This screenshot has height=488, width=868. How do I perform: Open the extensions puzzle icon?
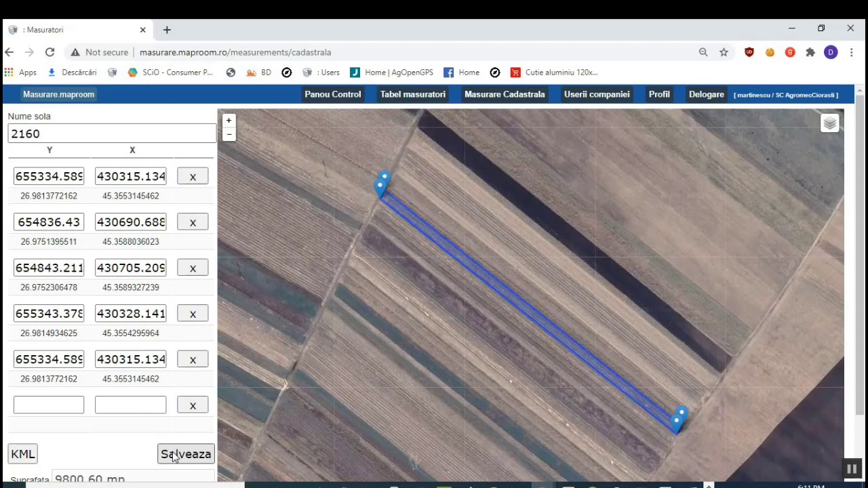810,52
